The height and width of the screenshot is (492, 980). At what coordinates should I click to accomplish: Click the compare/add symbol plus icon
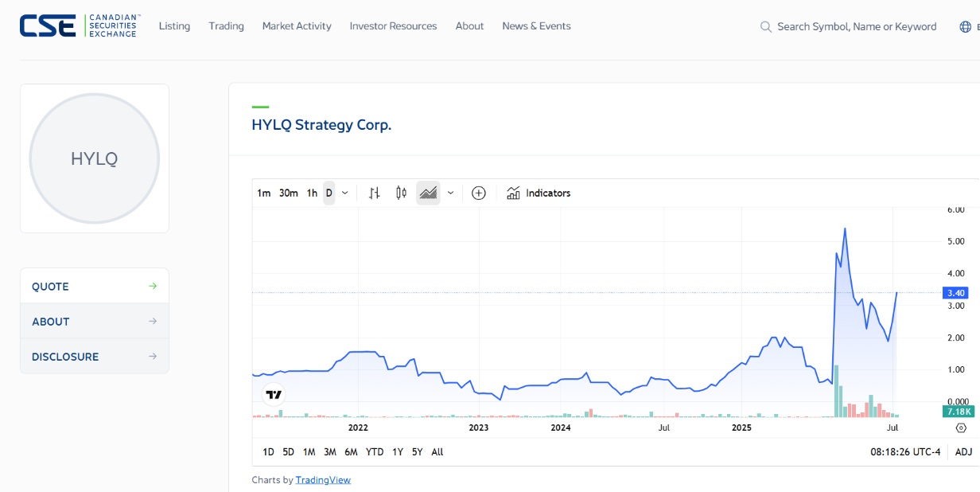[478, 193]
